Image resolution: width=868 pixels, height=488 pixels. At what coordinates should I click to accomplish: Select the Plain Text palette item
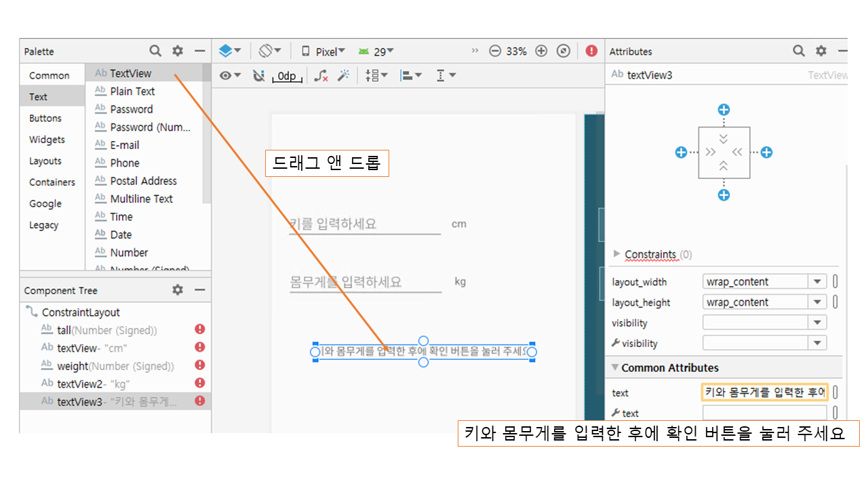(132, 91)
